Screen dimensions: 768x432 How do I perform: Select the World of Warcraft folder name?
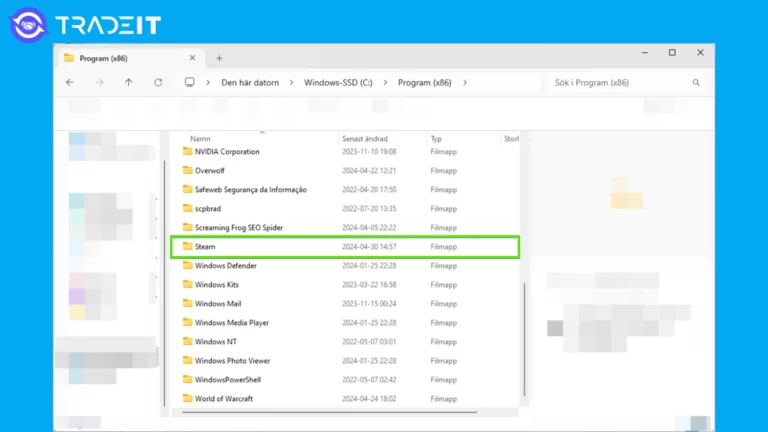[x=224, y=399]
